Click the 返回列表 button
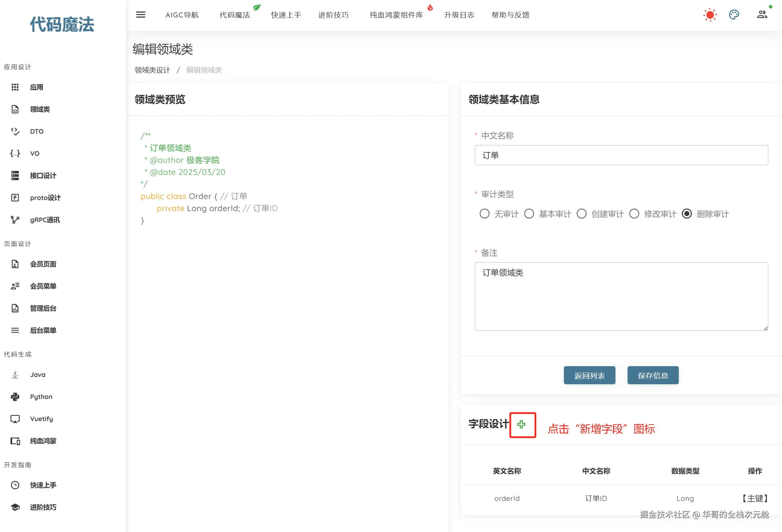The height and width of the screenshot is (532, 782). 589,375
